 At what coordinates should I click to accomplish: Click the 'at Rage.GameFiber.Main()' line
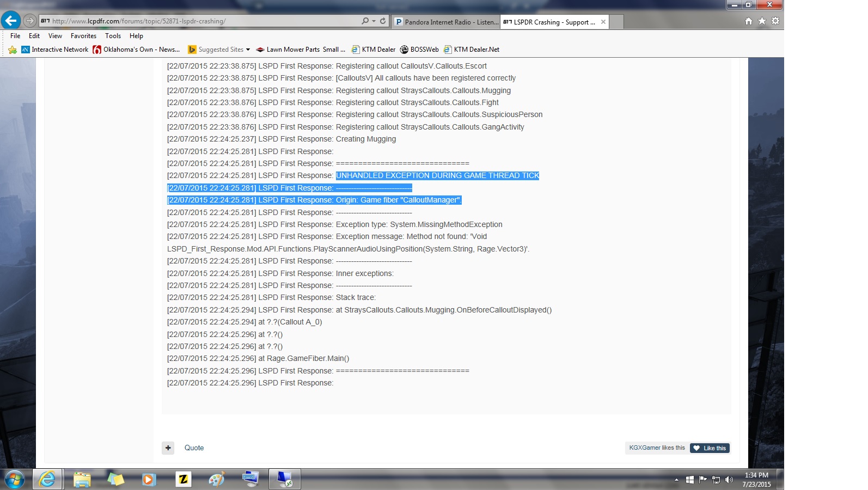coord(258,358)
